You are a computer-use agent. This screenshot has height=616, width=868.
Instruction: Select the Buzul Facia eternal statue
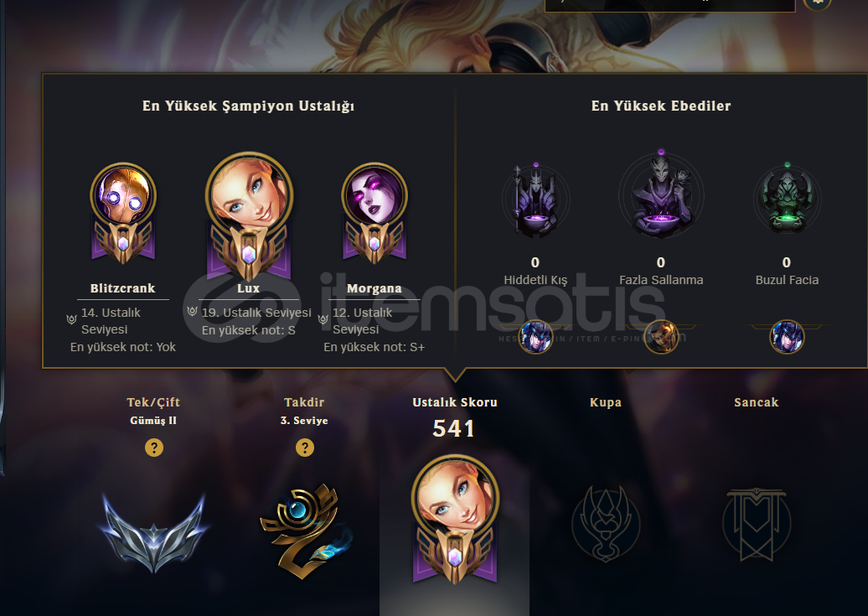click(787, 199)
